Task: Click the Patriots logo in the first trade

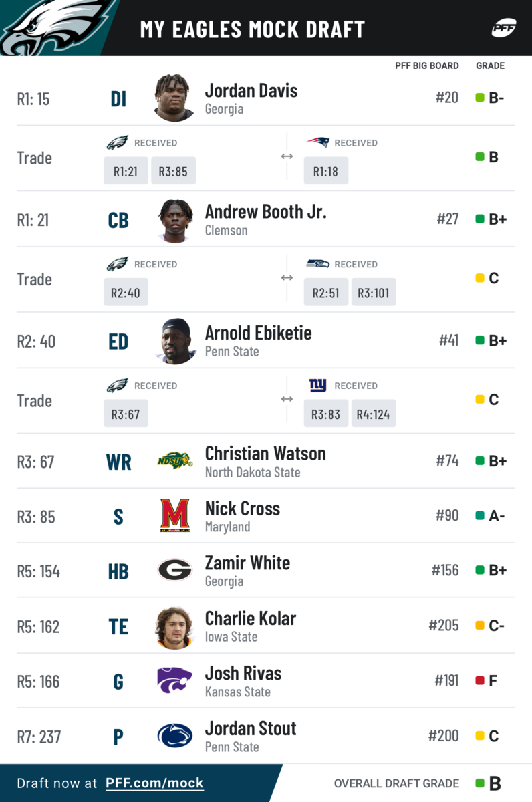Action: [318, 142]
